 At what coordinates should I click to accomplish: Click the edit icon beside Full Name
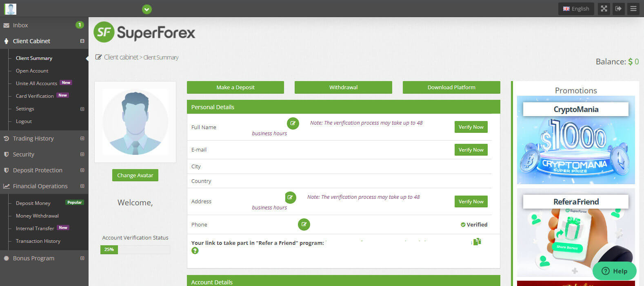pos(293,123)
